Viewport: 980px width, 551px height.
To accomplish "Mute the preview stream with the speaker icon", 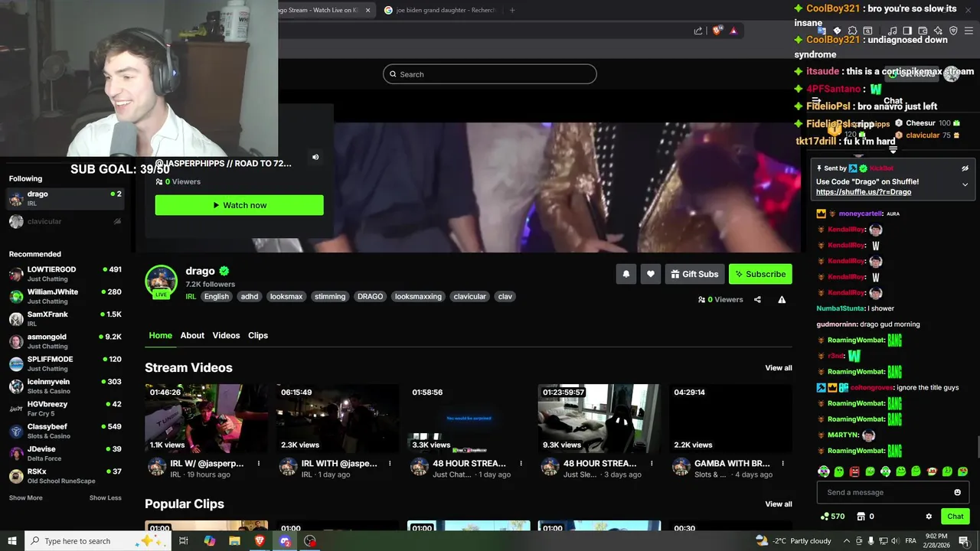I will [315, 157].
